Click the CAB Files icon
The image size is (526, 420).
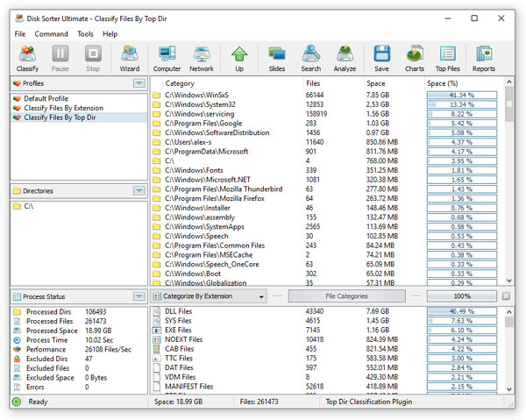point(156,349)
